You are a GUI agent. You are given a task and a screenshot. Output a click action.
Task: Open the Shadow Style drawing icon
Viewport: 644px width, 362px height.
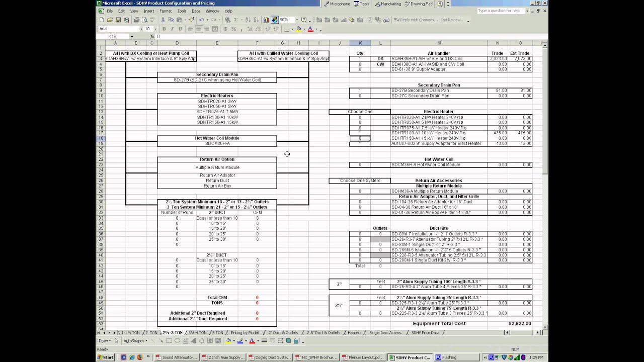pos(288,341)
